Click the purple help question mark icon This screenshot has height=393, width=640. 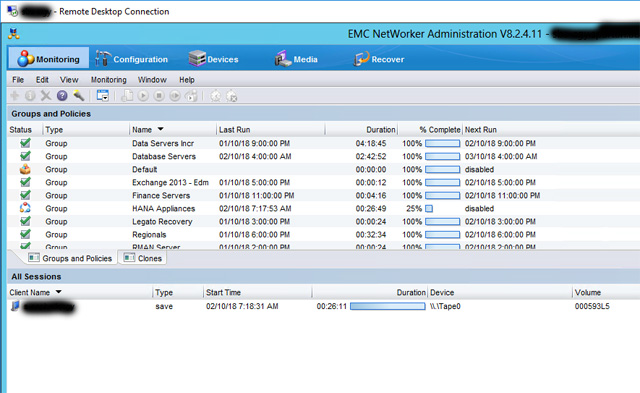tap(62, 96)
